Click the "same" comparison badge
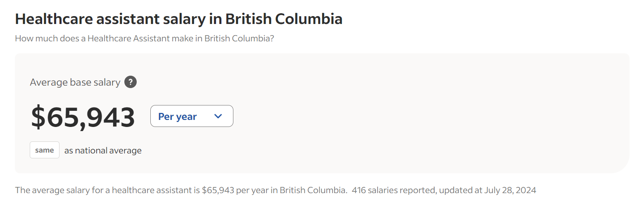Screen dimensions: 644x208 (45, 150)
